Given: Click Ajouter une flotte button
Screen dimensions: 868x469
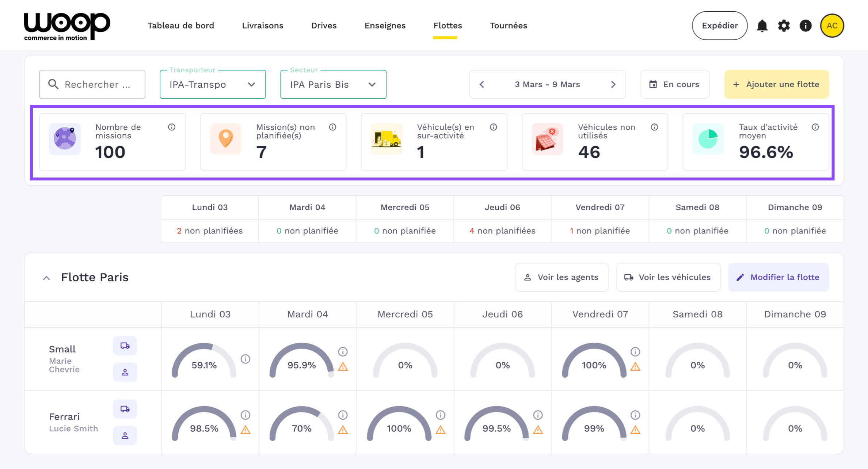Looking at the screenshot, I should click(776, 84).
